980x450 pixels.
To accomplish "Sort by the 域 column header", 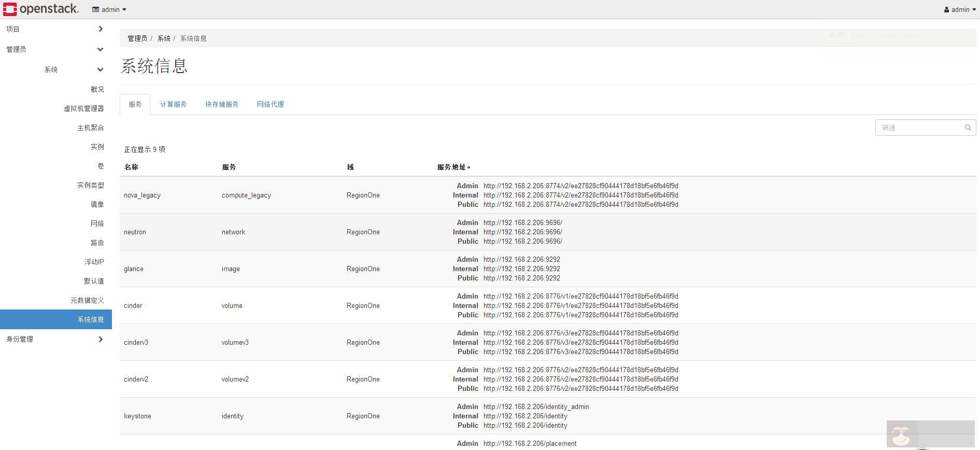I will (350, 167).
